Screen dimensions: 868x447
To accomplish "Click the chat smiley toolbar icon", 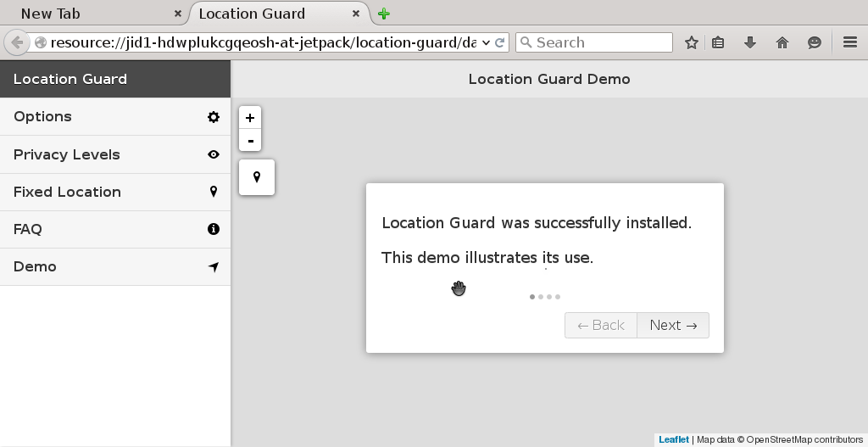I will 815,42.
